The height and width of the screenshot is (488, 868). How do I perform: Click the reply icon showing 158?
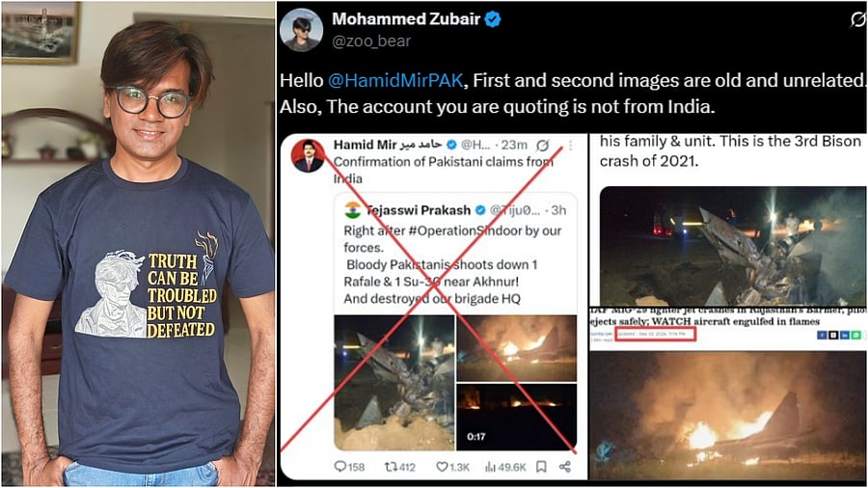click(x=349, y=467)
